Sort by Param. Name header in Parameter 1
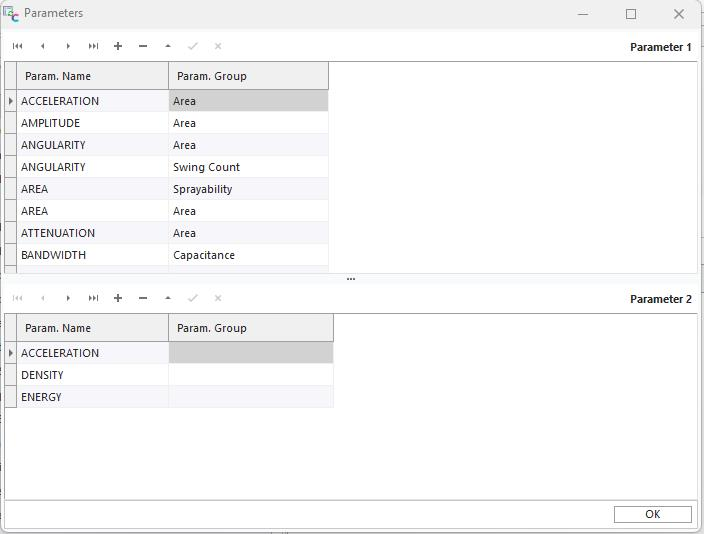The height and width of the screenshot is (534, 704). (x=92, y=76)
